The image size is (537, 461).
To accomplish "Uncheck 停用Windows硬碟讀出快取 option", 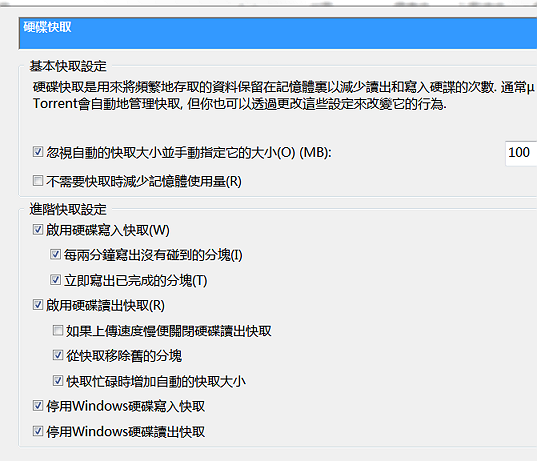I will click(38, 431).
